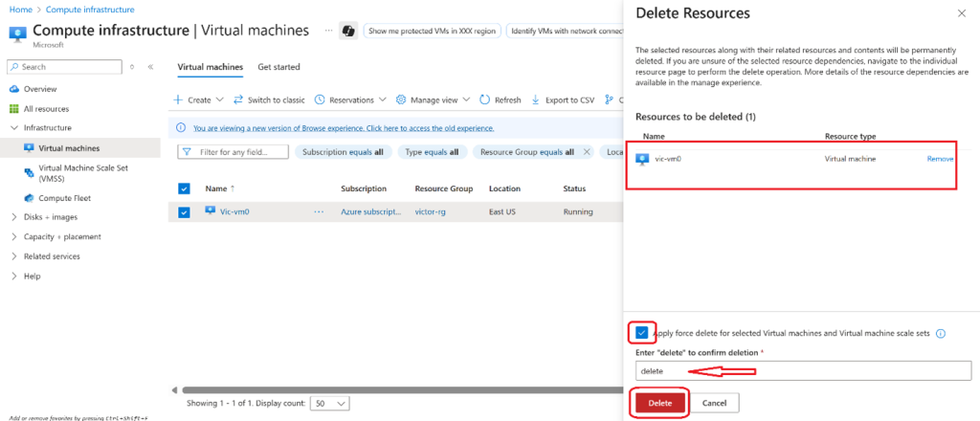
Task: Click the delete confirmation text field
Action: (x=803, y=371)
